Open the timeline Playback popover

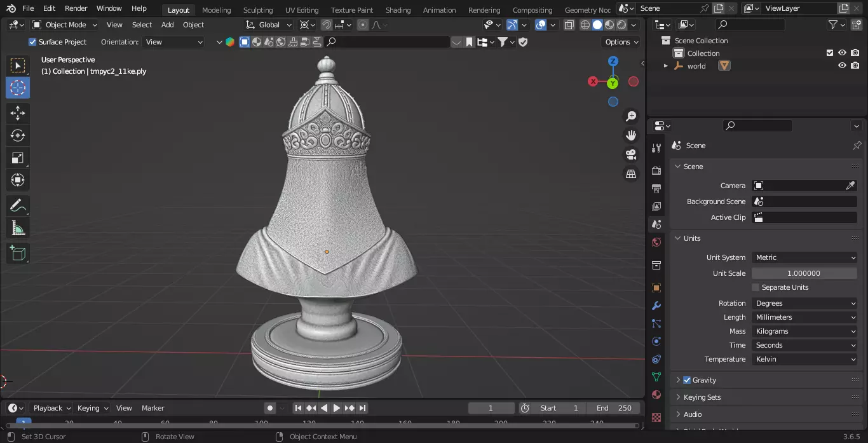pyautogui.click(x=52, y=408)
